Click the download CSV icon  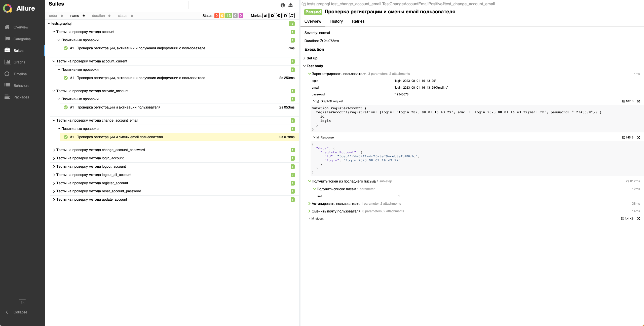pyautogui.click(x=291, y=5)
